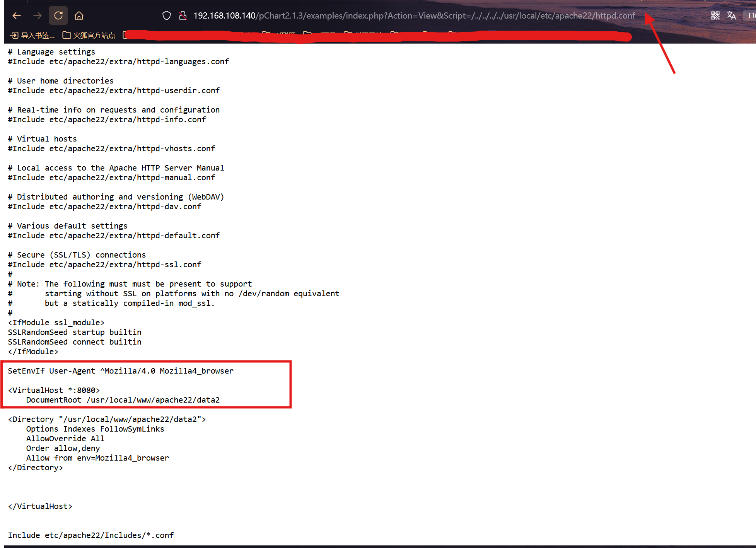Click the Allow from env=Mozilla4_browser line
The height and width of the screenshot is (548, 756).
point(97,458)
